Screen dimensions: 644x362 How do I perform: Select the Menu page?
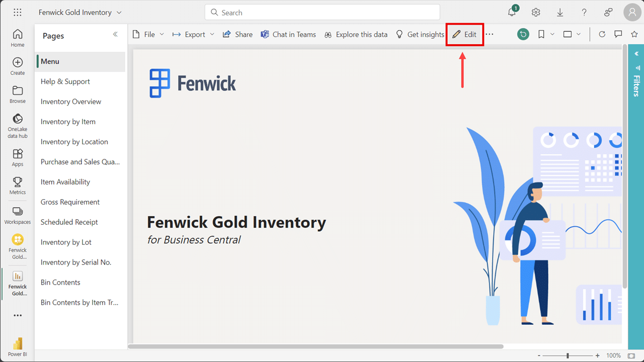[x=80, y=61]
